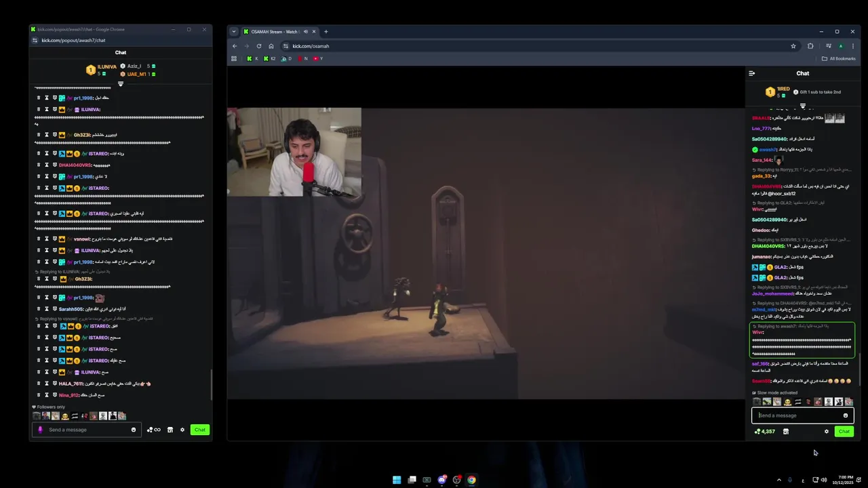Viewport: 868px width, 488px height.
Task: Click the green Chat button in main window
Action: click(x=844, y=432)
